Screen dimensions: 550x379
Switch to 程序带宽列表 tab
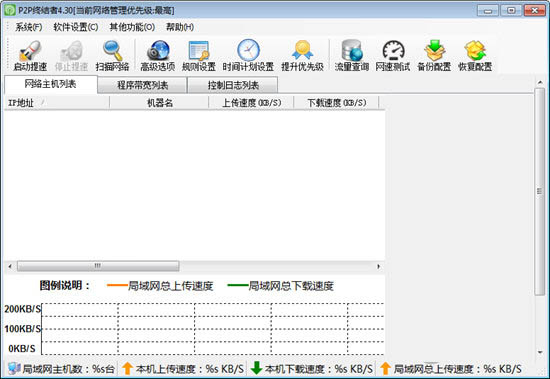click(x=142, y=85)
